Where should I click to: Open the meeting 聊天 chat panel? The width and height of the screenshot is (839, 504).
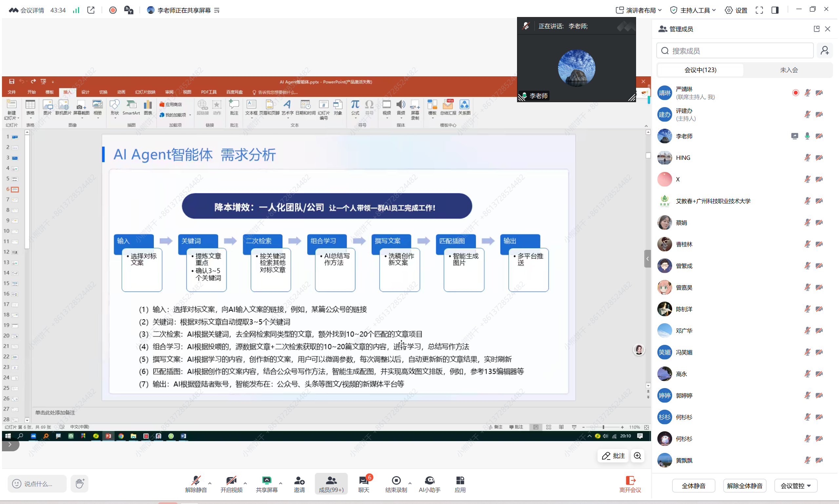pyautogui.click(x=363, y=484)
